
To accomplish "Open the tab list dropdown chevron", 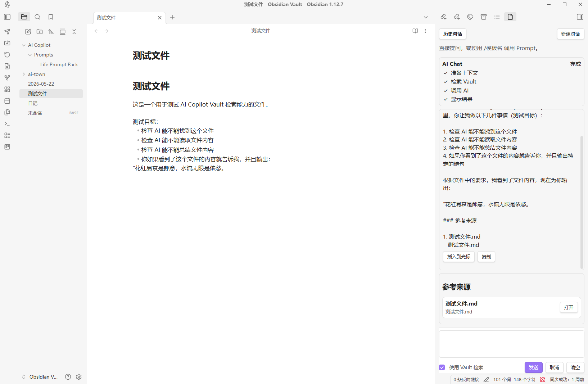I will pos(426,17).
